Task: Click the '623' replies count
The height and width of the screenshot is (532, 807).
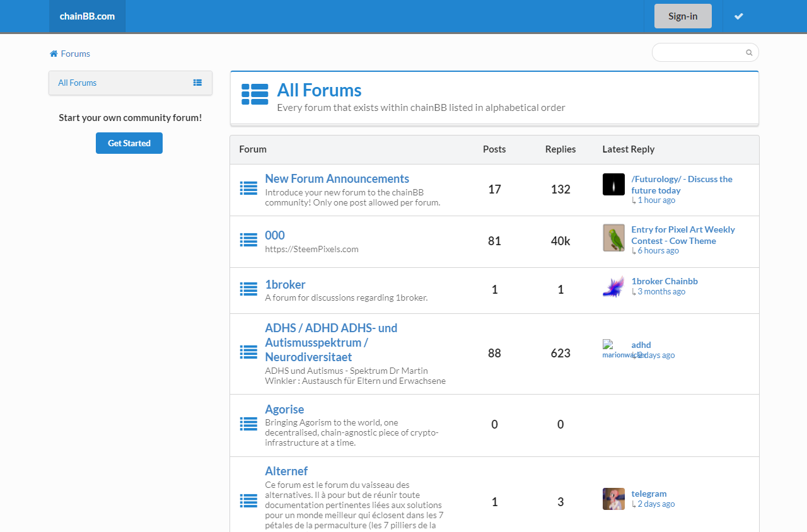Action: 560,353
